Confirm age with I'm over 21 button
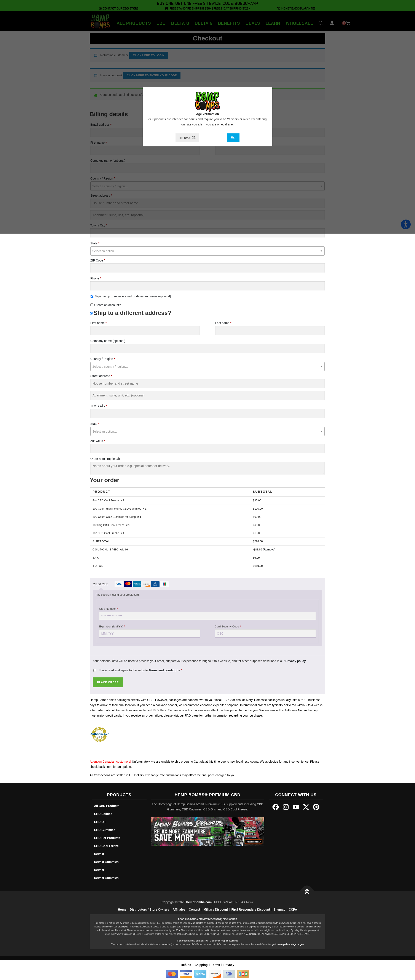The width and height of the screenshot is (415, 980). click(x=187, y=138)
